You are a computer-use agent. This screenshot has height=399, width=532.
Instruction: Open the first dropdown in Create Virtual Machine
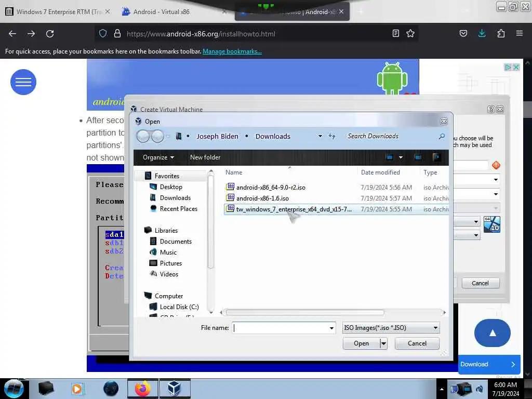click(x=496, y=179)
